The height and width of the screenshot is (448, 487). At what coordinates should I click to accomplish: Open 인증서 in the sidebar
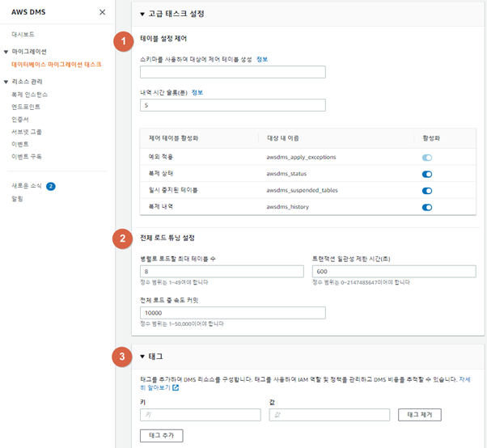pos(20,119)
